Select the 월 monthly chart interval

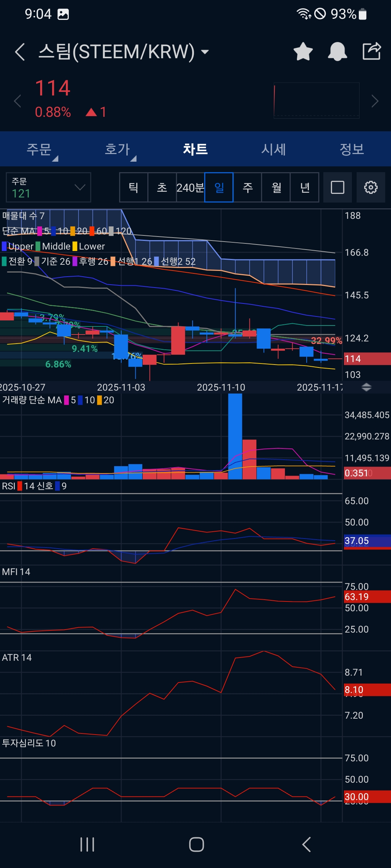276,187
